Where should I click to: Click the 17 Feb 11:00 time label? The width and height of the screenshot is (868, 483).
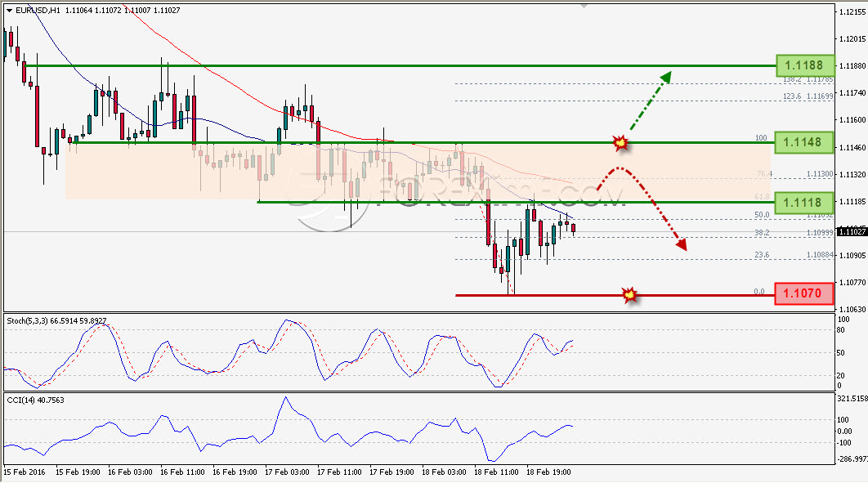pyautogui.click(x=339, y=472)
